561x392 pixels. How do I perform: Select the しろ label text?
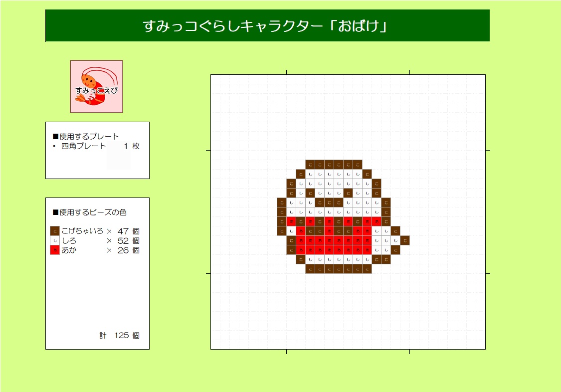pos(69,241)
